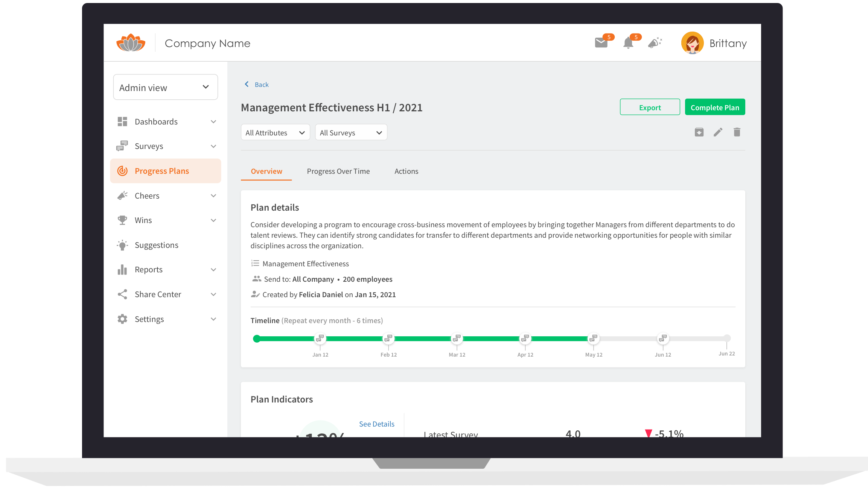The width and height of the screenshot is (868, 489).
Task: Click the lotus company logo
Action: coord(131,43)
